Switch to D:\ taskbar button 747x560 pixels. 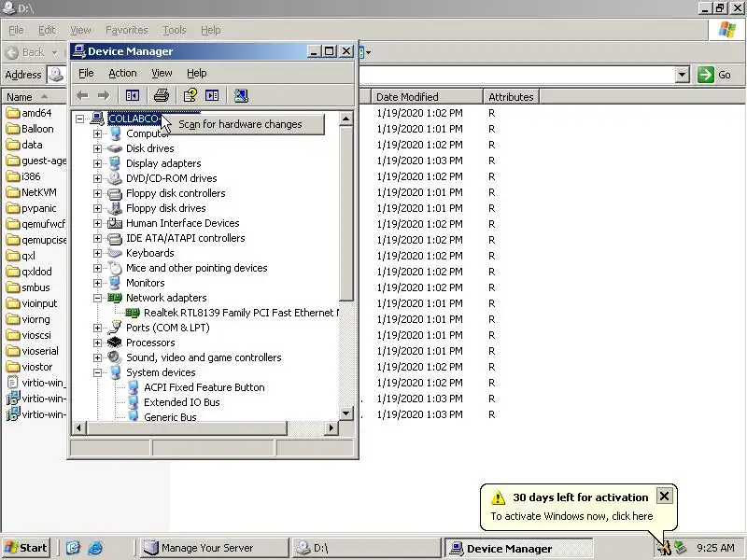[x=366, y=548]
